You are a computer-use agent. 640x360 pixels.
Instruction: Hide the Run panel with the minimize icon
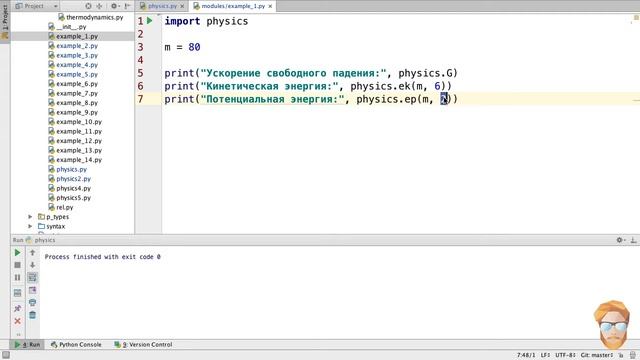click(633, 240)
